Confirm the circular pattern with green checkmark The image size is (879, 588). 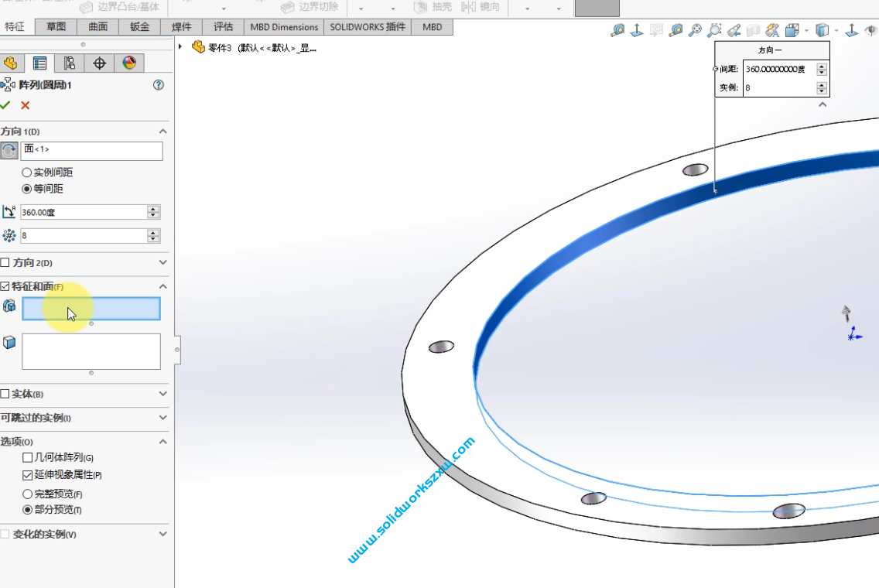pyautogui.click(x=6, y=105)
